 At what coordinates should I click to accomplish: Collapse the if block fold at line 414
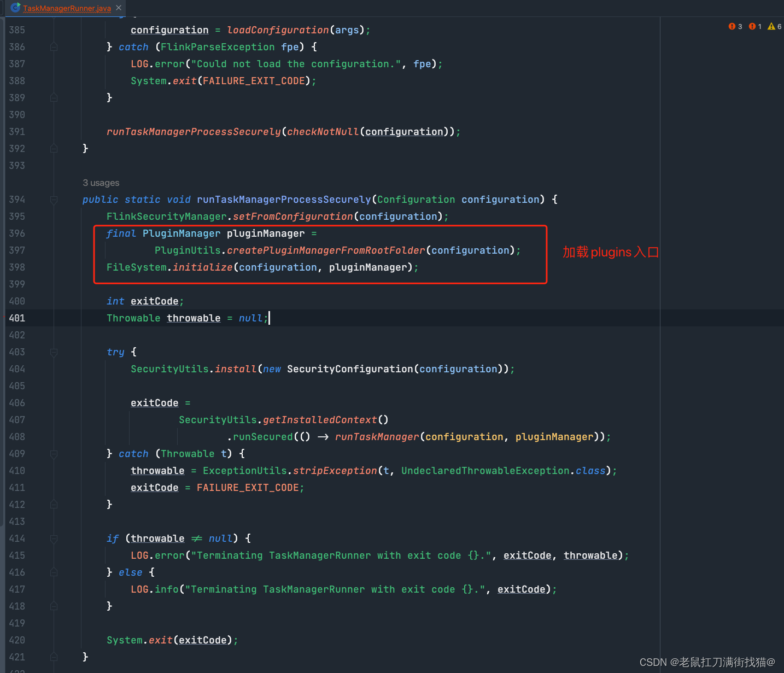point(54,539)
